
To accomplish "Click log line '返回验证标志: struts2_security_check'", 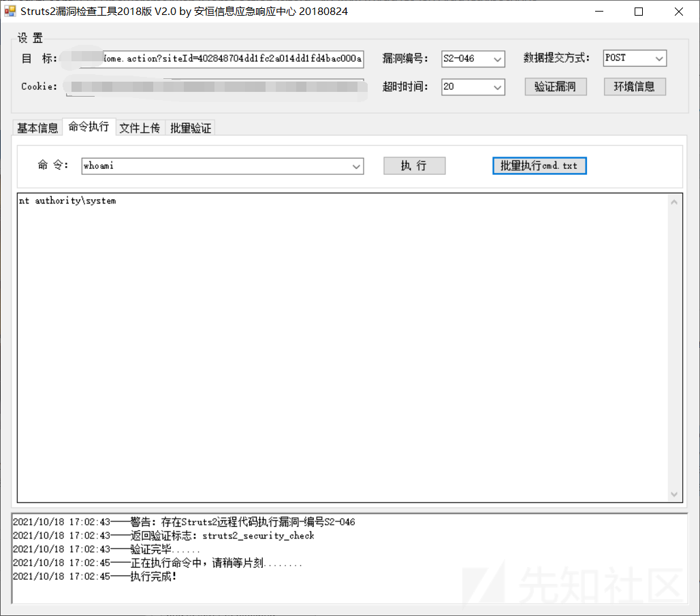I will tap(163, 536).
